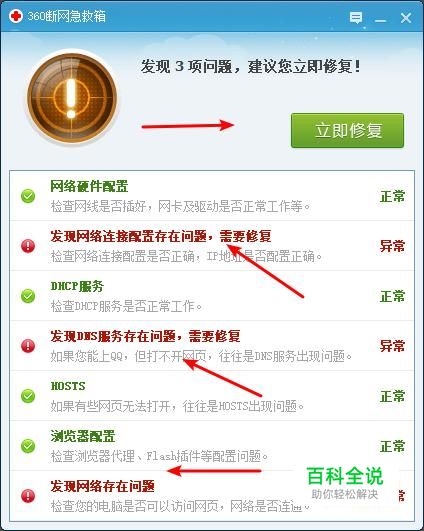Select the 网络硬件配置 check item title
Screen dimensions: 424x531
click(x=89, y=186)
